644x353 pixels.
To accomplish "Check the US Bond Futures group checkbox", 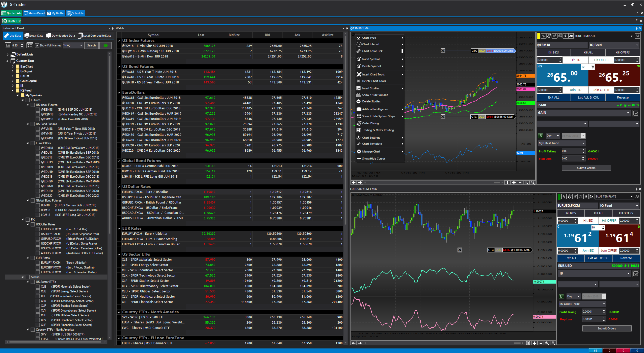I will pyautogui.click(x=33, y=124).
